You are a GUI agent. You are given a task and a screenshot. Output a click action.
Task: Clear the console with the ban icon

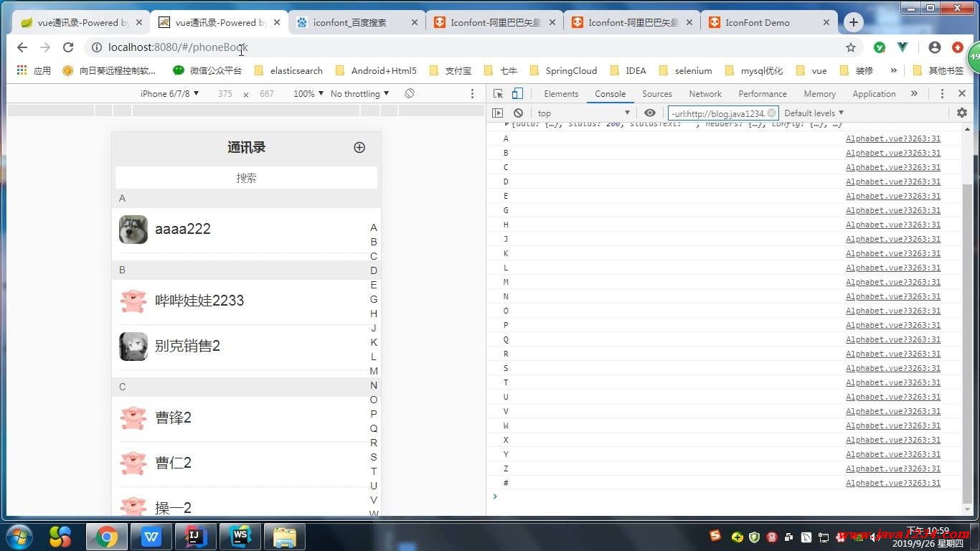pyautogui.click(x=518, y=113)
